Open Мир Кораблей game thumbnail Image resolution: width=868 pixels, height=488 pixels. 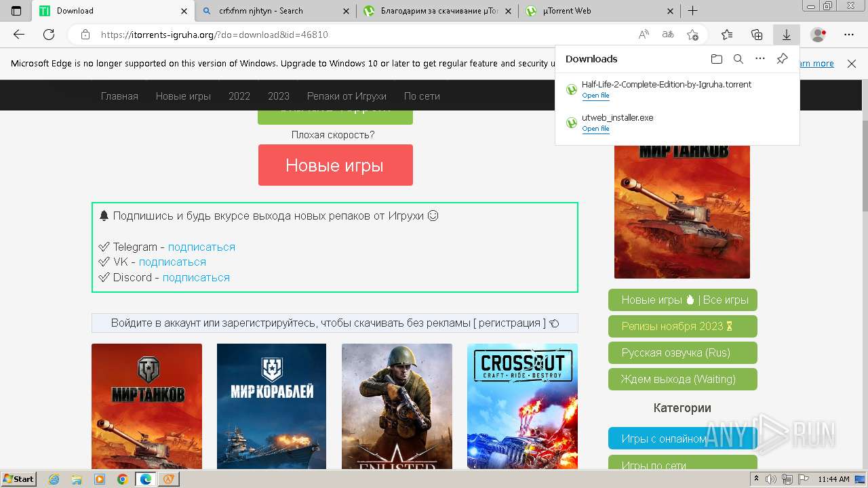(271, 406)
